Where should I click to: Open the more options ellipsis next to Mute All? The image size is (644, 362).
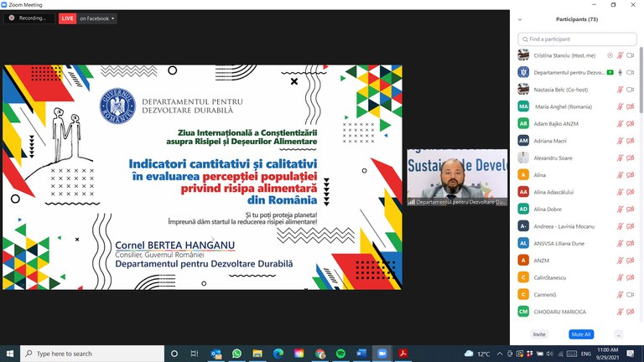pos(619,334)
